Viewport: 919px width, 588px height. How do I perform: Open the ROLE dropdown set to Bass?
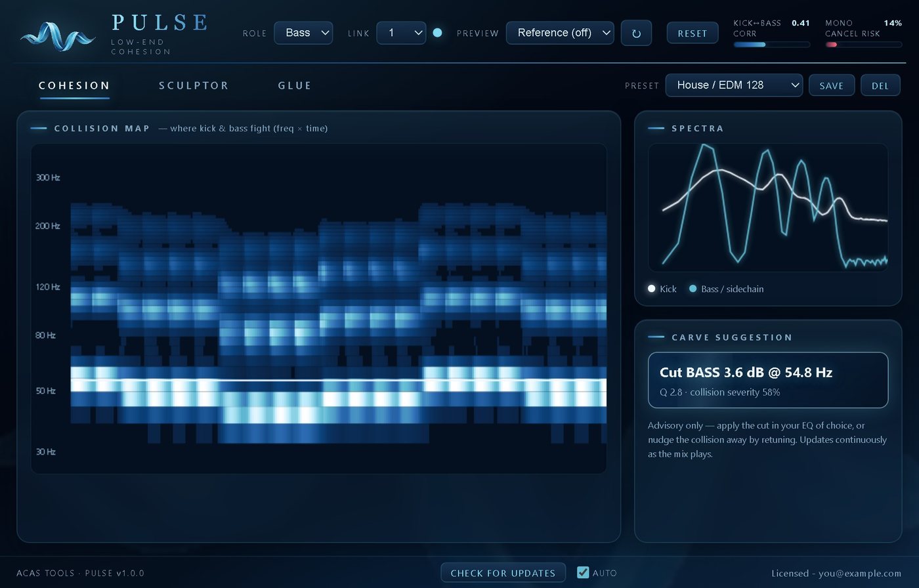(303, 33)
